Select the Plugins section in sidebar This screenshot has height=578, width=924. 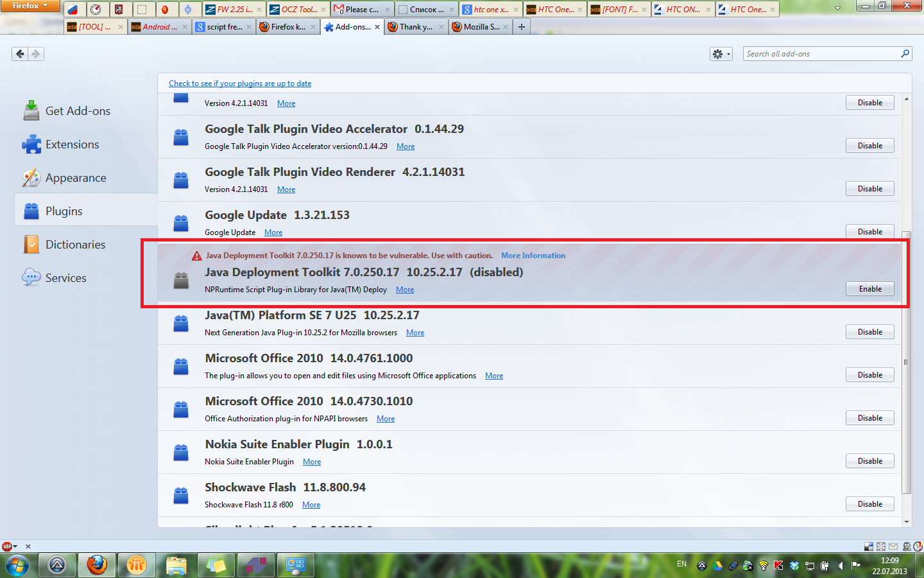tap(86, 210)
